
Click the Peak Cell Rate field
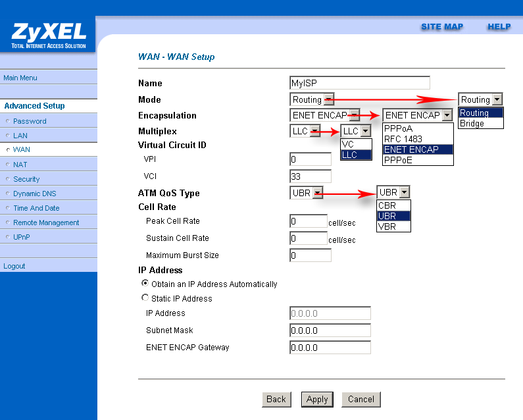(309, 221)
